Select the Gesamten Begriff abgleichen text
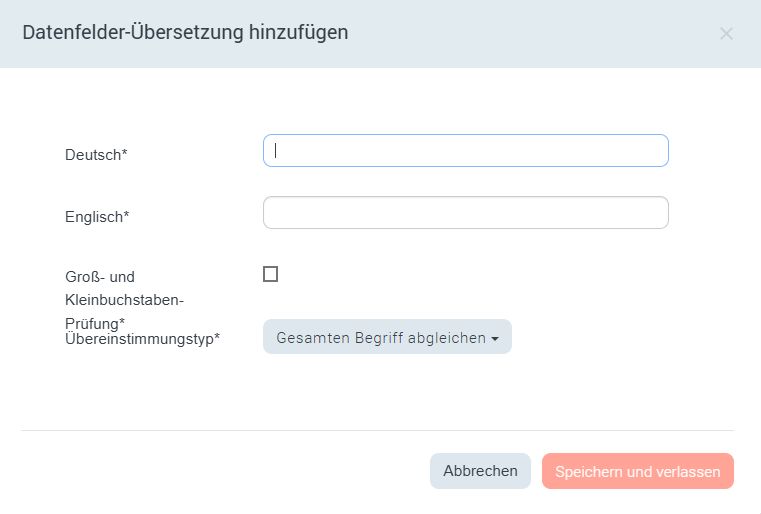The width and height of the screenshot is (761, 514). click(x=380, y=337)
